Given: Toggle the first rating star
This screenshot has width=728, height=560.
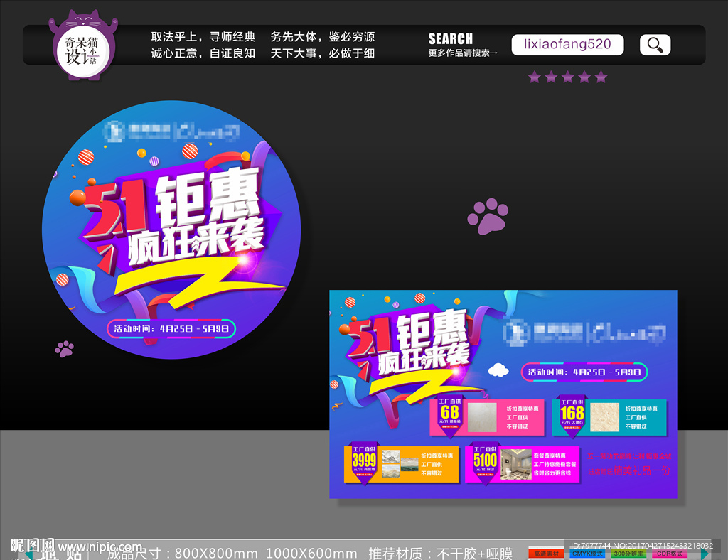Looking at the screenshot, I should tap(535, 77).
